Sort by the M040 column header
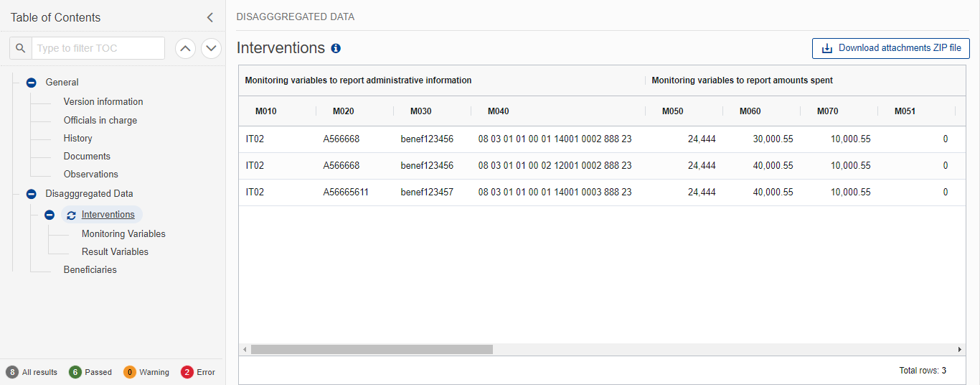Viewport: 980px width, 385px height. (499, 111)
